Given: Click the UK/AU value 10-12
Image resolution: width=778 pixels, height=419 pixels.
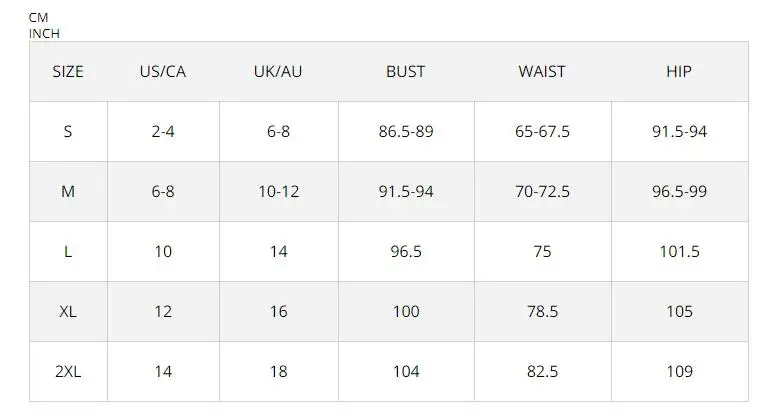Looking at the screenshot, I should click(278, 192).
